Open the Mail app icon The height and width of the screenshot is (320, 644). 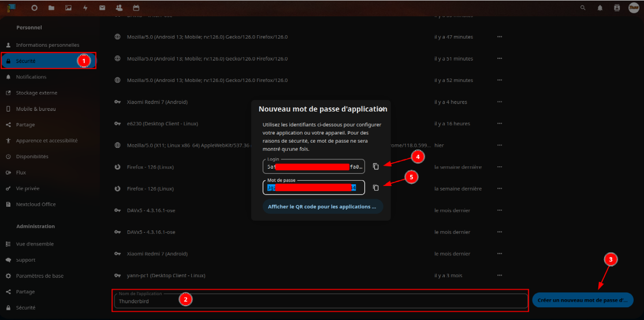(x=102, y=8)
